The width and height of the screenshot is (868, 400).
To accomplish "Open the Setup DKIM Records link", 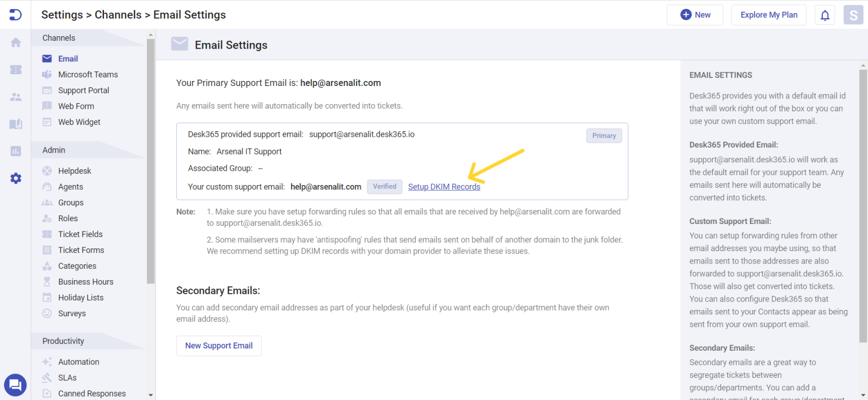I will 444,186.
